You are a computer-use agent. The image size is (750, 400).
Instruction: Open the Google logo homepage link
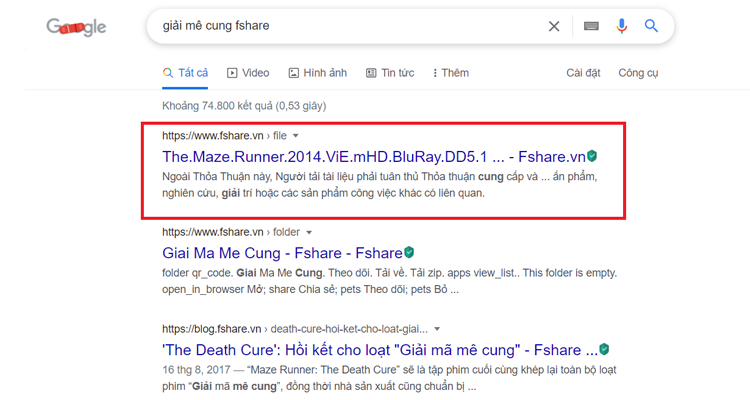(x=76, y=27)
